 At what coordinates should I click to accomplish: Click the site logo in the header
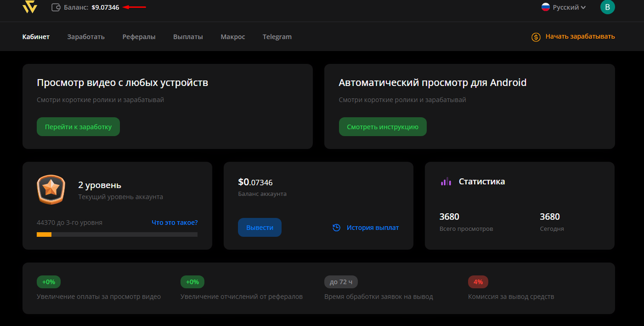(30, 7)
